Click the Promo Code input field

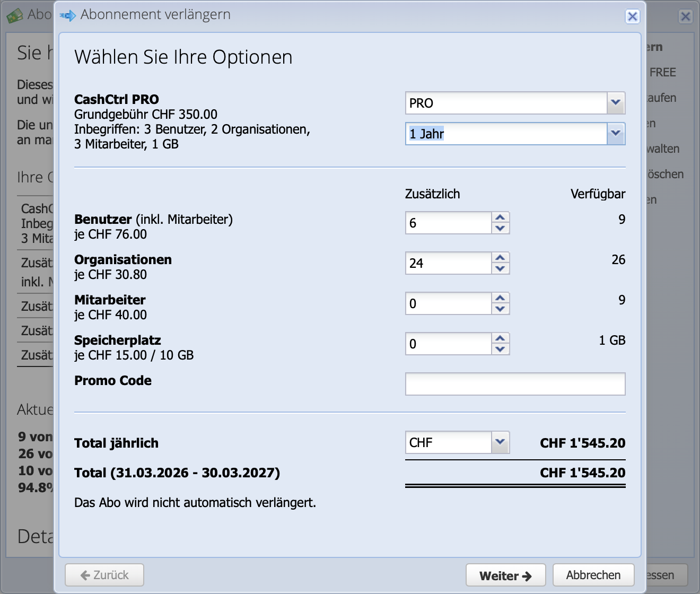coord(515,383)
